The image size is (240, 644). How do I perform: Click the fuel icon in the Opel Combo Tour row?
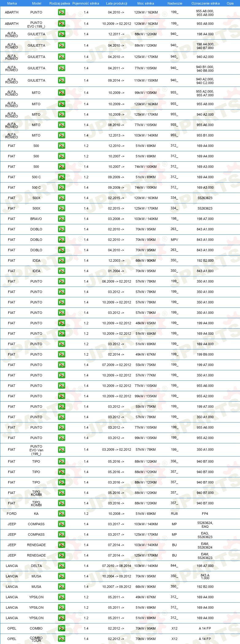click(x=61, y=639)
